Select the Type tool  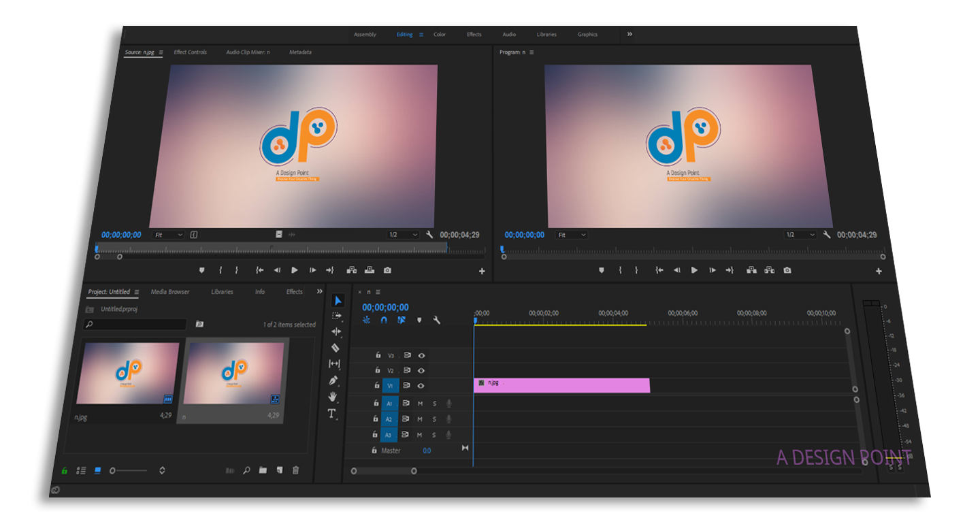tap(331, 413)
